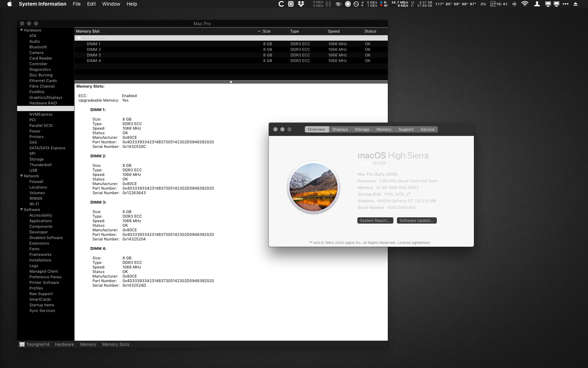Collapse the Hardware section in sidebar

[x=22, y=30]
